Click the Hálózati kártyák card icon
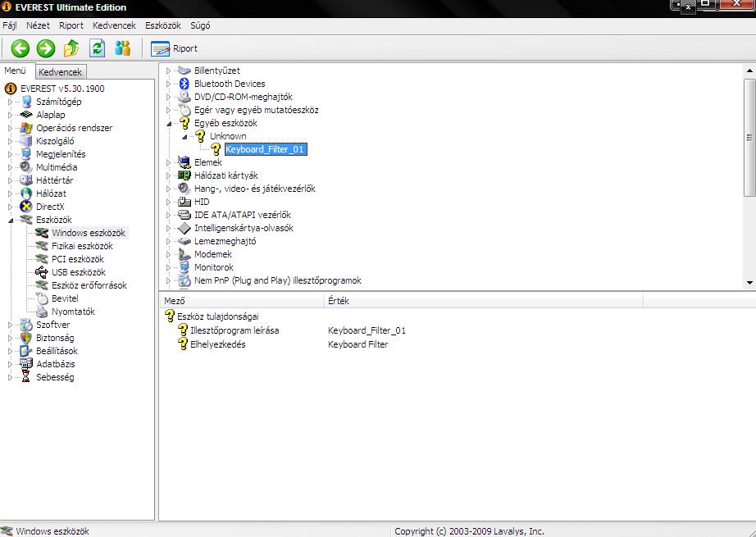The image size is (756, 537). point(184,175)
